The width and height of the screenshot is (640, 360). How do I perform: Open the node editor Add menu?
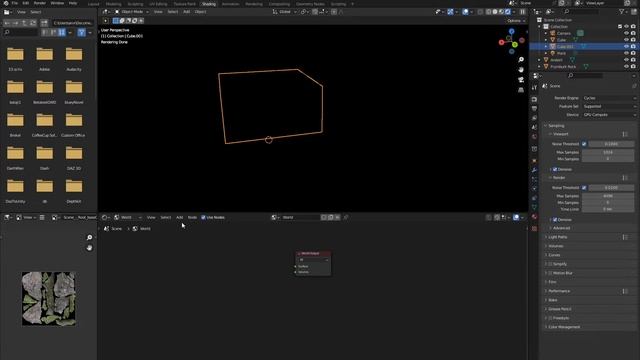click(x=180, y=218)
